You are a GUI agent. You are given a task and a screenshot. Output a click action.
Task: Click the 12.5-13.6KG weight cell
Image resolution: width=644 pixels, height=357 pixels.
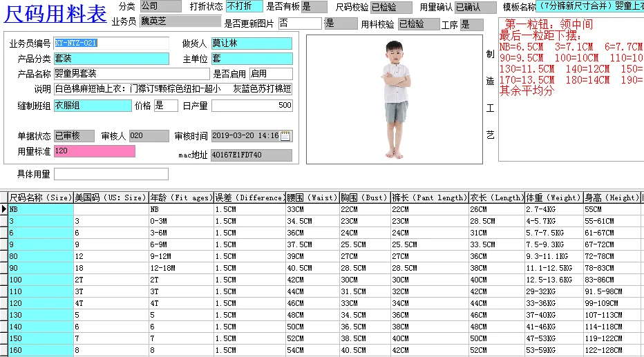(554, 280)
